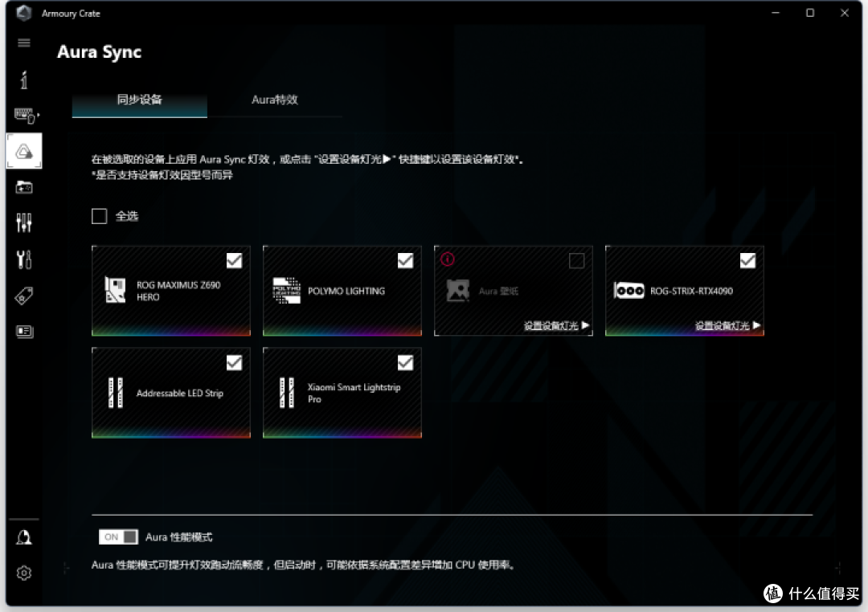Uncheck POLYMO LIGHTING checkbox
The image size is (868, 612).
click(x=405, y=260)
